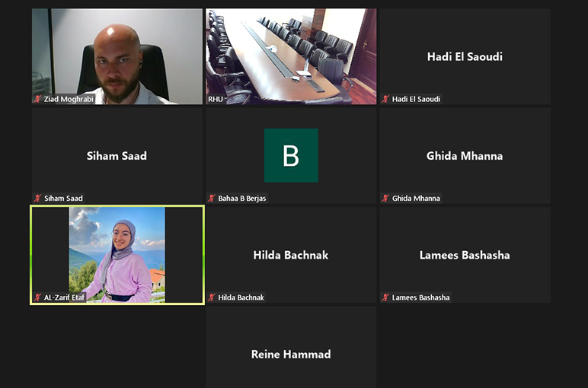The image size is (588, 388).
Task: Click AL-Zarif Etaf's muted mic icon
Action: [37, 297]
